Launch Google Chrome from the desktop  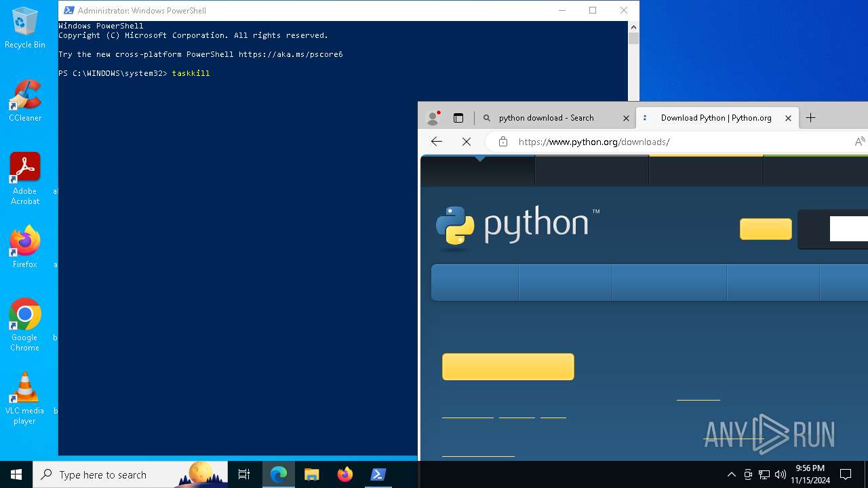pyautogui.click(x=25, y=325)
